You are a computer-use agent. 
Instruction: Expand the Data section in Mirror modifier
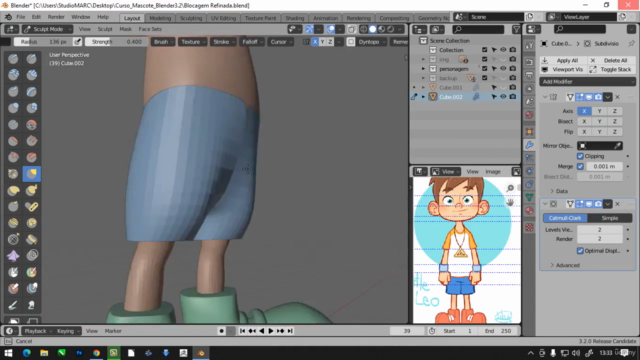pos(559,191)
